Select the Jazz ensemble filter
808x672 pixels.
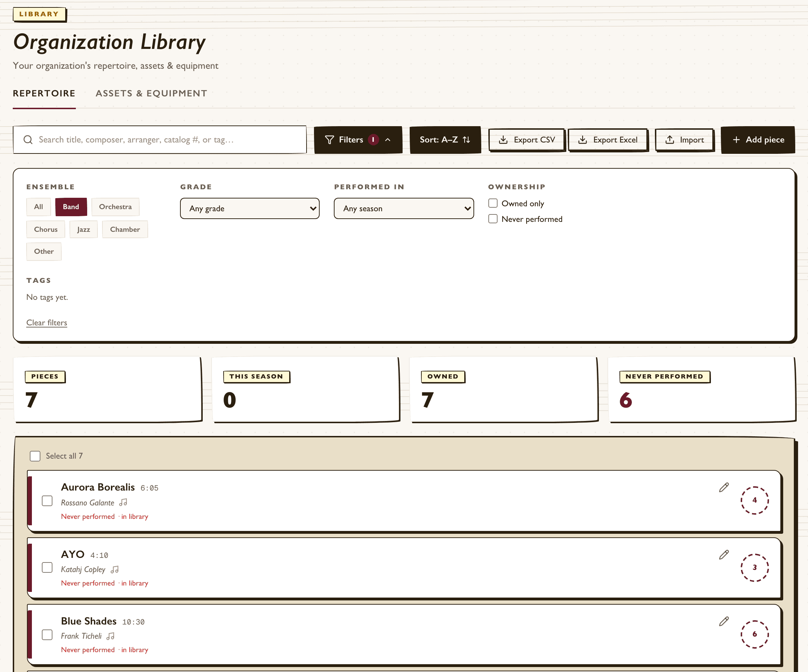coord(84,229)
